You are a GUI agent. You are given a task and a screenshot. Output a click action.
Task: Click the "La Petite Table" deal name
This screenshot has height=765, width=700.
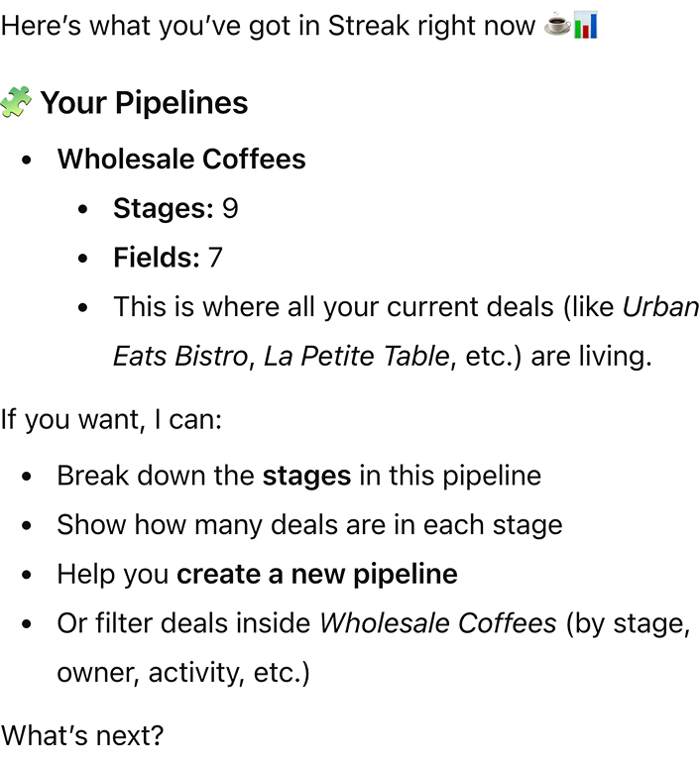[356, 356]
